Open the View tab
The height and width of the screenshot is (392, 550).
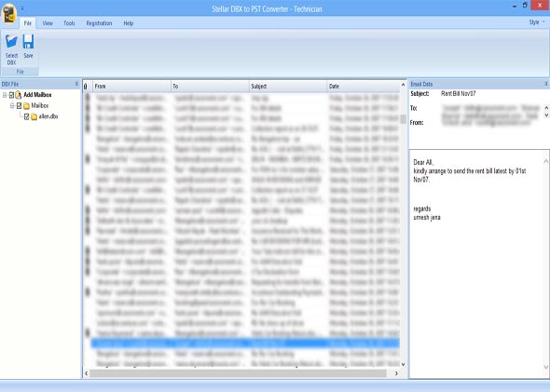[x=48, y=23]
